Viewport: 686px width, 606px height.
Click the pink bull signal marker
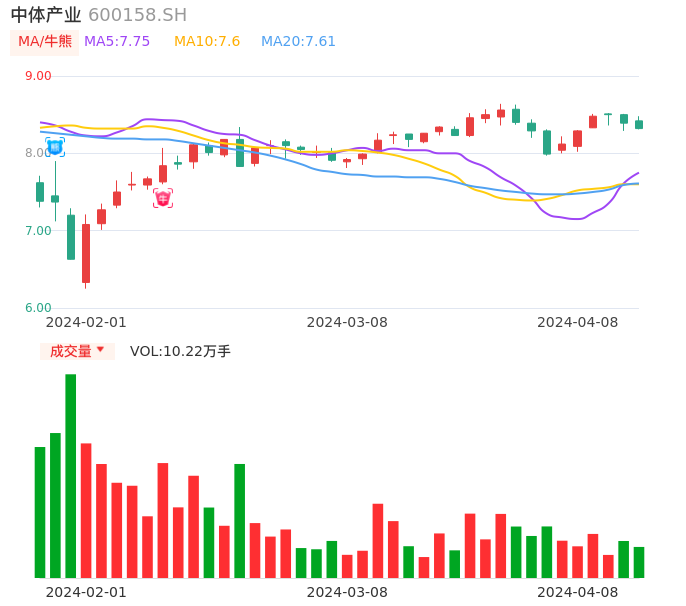coord(163,198)
